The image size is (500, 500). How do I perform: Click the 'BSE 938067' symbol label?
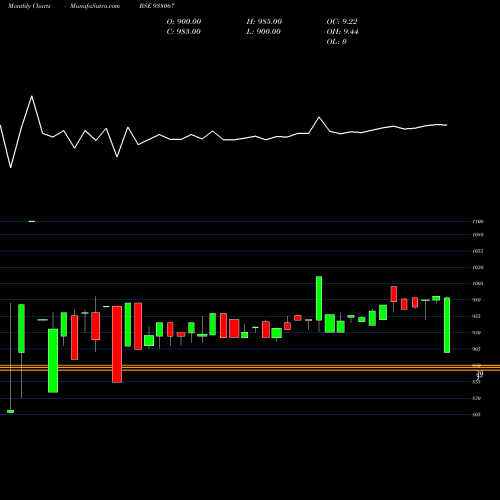point(157,6)
